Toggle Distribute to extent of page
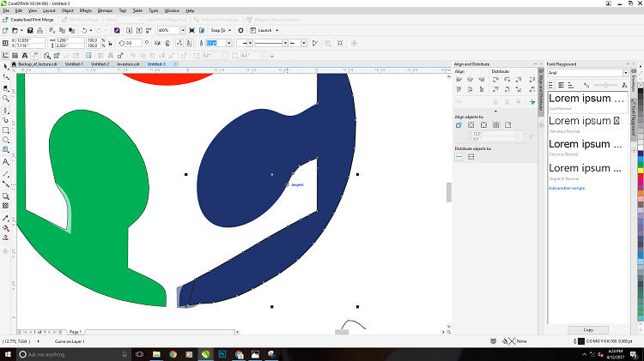 pyautogui.click(x=471, y=157)
